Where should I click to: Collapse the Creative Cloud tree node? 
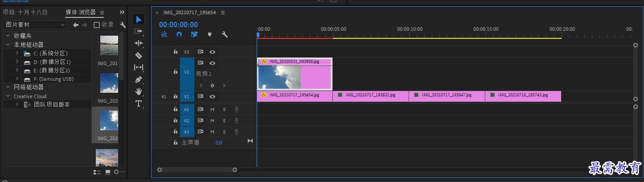point(8,96)
